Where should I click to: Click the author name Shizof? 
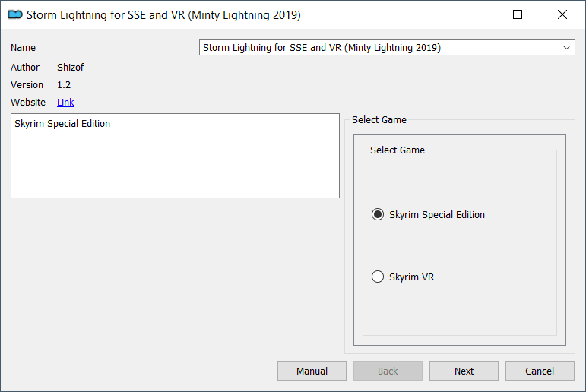pos(70,68)
